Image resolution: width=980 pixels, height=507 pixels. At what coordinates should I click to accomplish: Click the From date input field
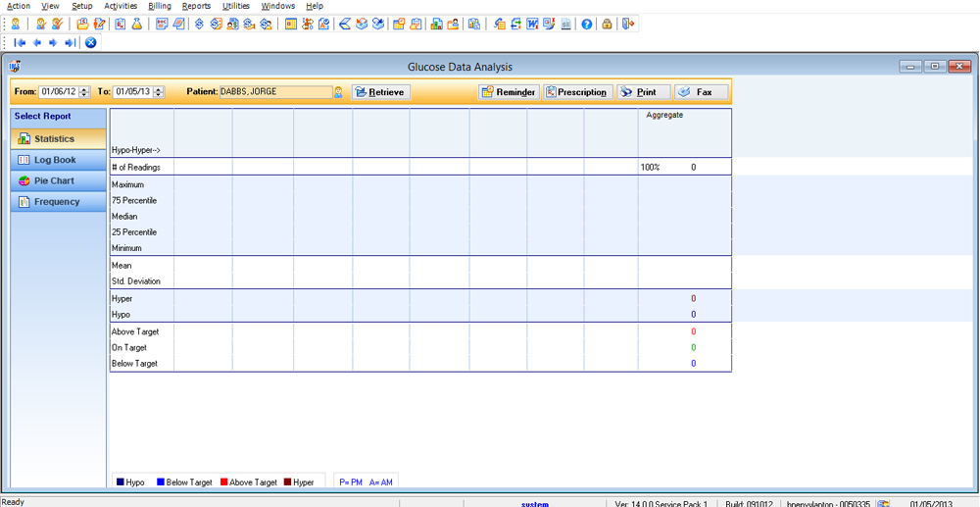(x=59, y=92)
